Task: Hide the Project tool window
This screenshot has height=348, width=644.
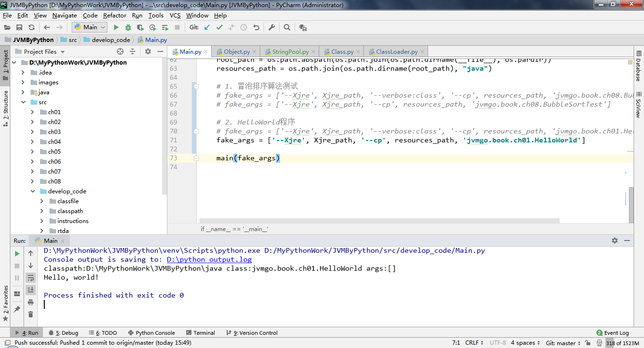Action: [x=160, y=51]
